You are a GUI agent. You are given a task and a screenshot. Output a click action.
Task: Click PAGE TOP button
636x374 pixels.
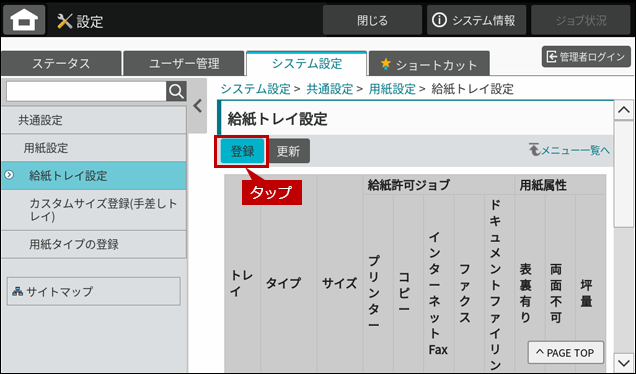[565, 353]
